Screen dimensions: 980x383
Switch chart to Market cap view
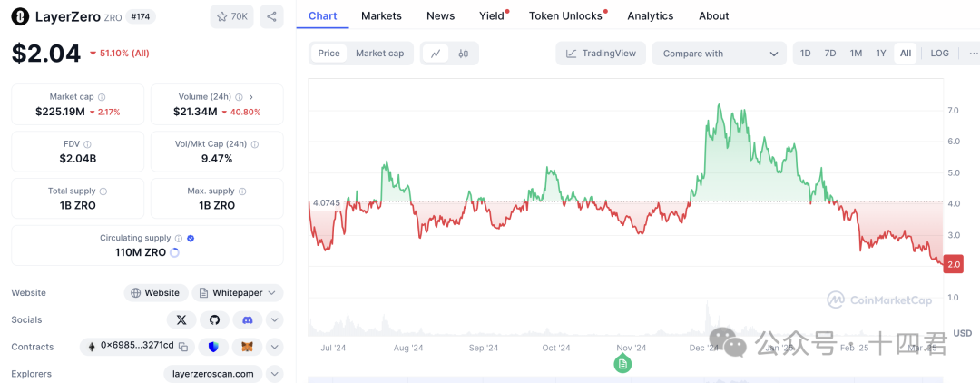379,54
